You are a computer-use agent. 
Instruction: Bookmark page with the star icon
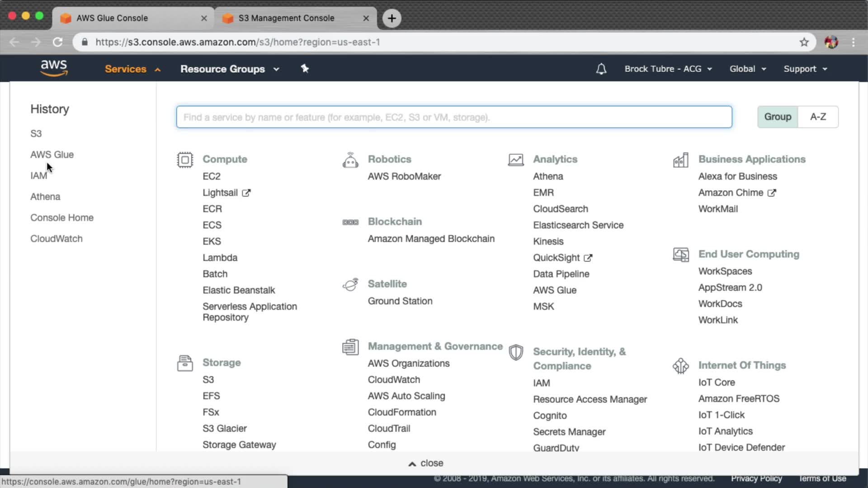(804, 42)
